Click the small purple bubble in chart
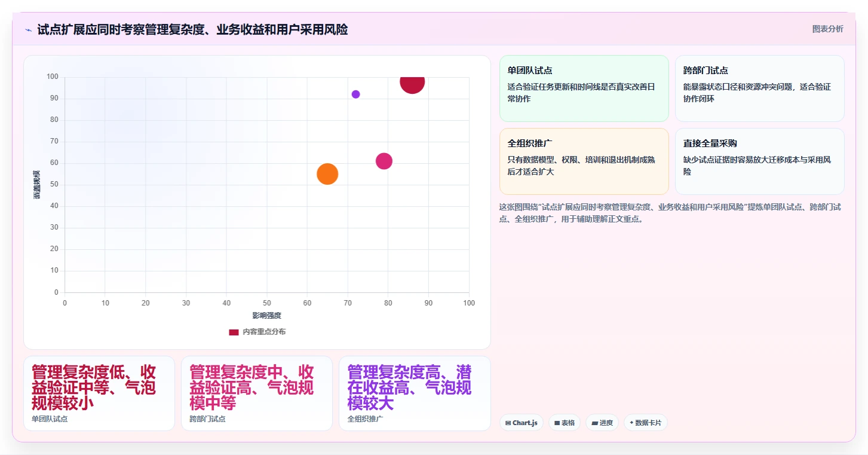868x455 pixels. (x=355, y=94)
